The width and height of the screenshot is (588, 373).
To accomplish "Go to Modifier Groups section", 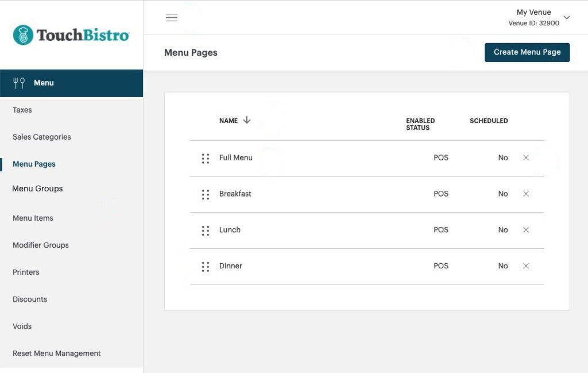I will coord(41,245).
